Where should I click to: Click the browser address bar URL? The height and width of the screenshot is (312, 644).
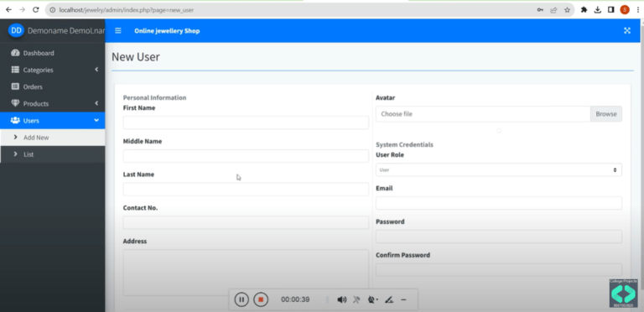pyautogui.click(x=127, y=10)
